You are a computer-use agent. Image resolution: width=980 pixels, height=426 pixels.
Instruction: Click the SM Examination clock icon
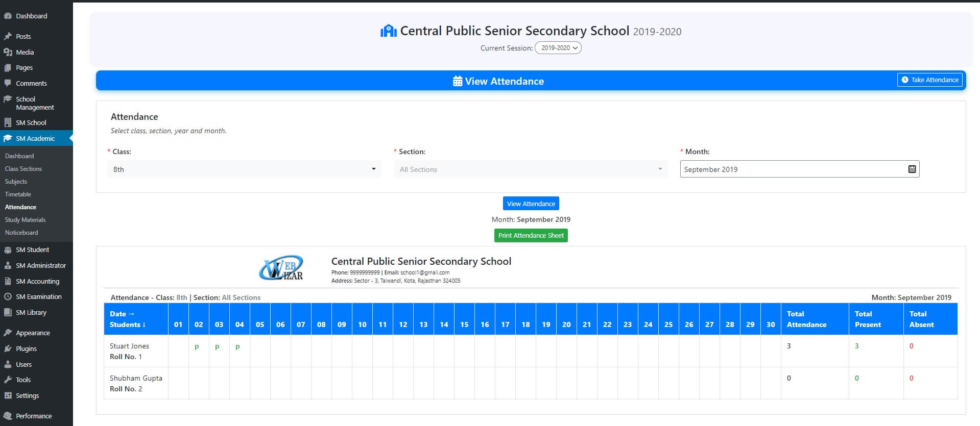click(8, 296)
